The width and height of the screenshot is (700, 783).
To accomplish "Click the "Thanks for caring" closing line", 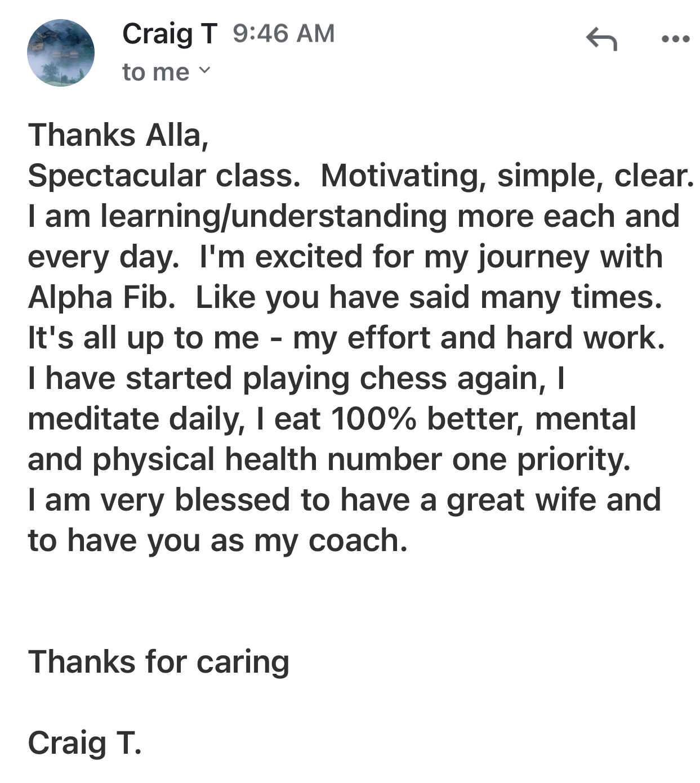I will tap(159, 661).
